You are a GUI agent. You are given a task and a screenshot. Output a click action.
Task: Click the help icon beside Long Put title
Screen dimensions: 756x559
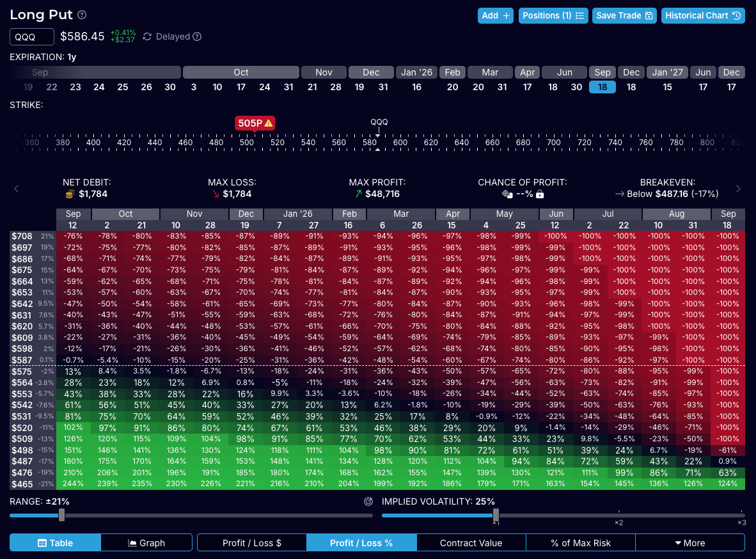pyautogui.click(x=82, y=15)
